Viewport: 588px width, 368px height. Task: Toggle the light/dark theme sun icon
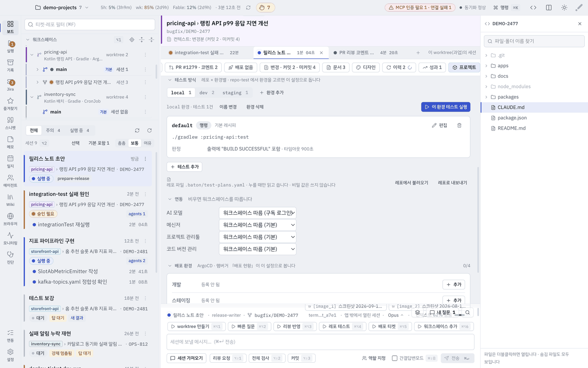pyautogui.click(x=564, y=7)
